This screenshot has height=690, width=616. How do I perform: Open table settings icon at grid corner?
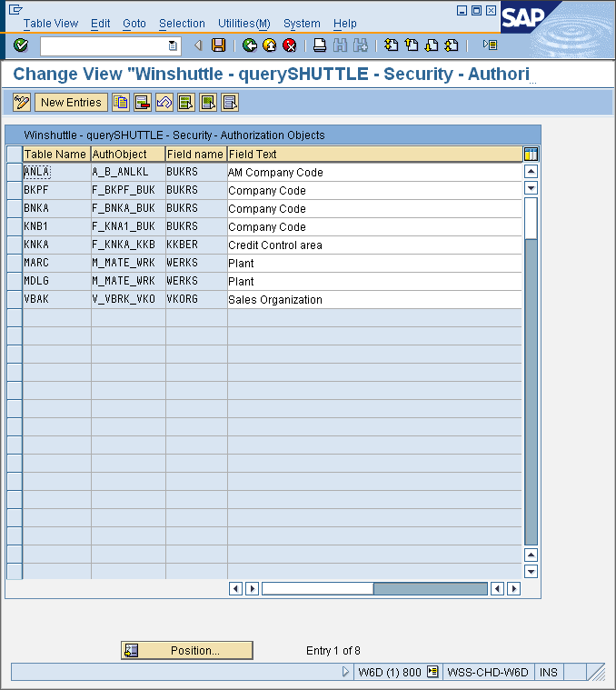click(531, 155)
